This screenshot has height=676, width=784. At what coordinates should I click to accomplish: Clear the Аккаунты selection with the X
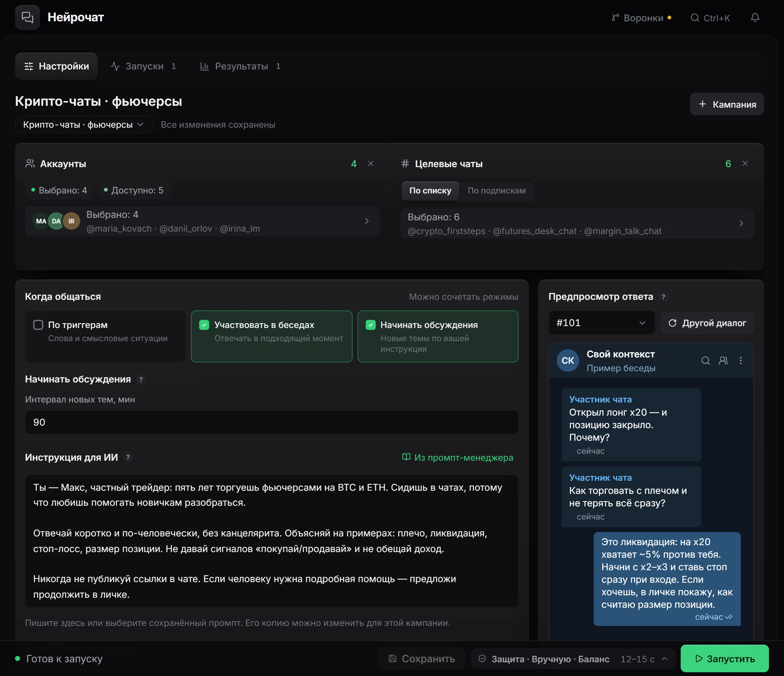(371, 163)
